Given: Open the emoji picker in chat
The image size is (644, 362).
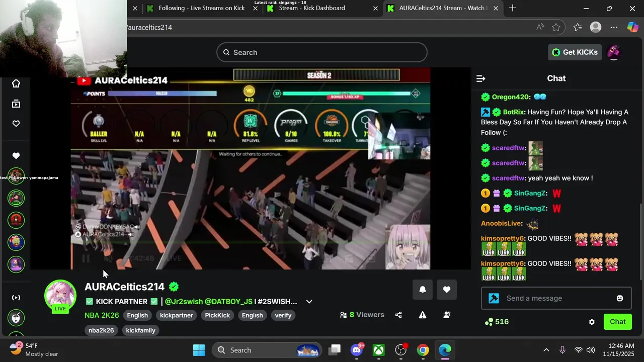Looking at the screenshot, I should (x=620, y=298).
